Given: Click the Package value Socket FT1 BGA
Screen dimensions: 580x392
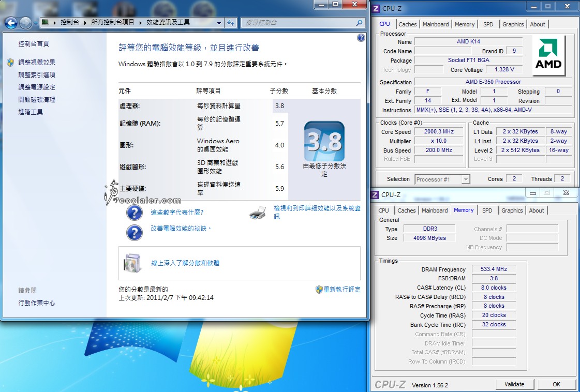Looking at the screenshot, I should [x=468, y=60].
